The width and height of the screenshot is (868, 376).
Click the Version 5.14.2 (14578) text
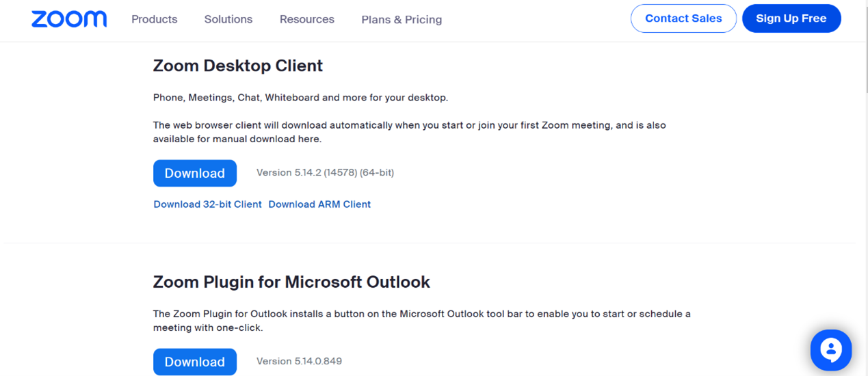click(325, 172)
